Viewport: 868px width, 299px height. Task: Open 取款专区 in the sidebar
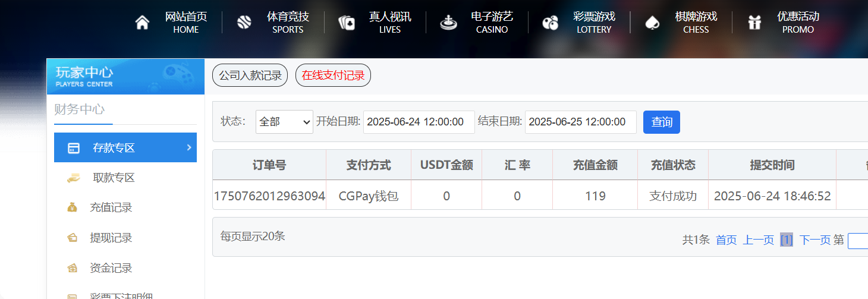click(114, 178)
